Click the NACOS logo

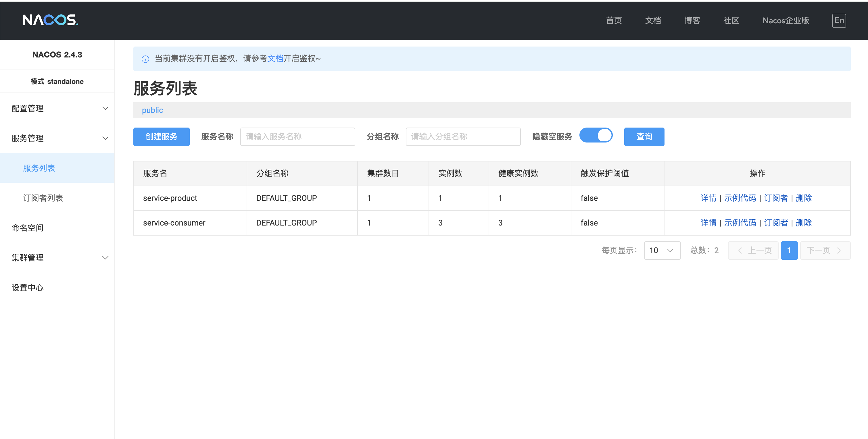pyautogui.click(x=51, y=20)
